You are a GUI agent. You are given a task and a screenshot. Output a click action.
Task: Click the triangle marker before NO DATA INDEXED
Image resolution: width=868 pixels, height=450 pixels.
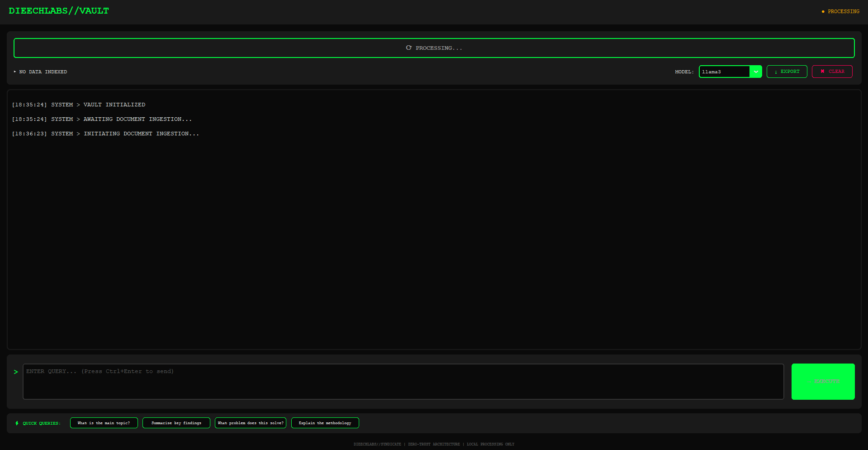(15, 71)
